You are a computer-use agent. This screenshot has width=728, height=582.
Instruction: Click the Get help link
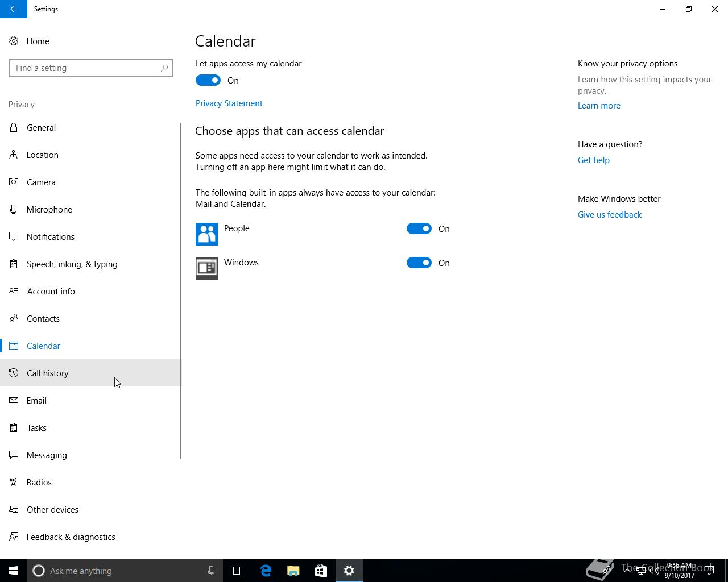click(594, 160)
